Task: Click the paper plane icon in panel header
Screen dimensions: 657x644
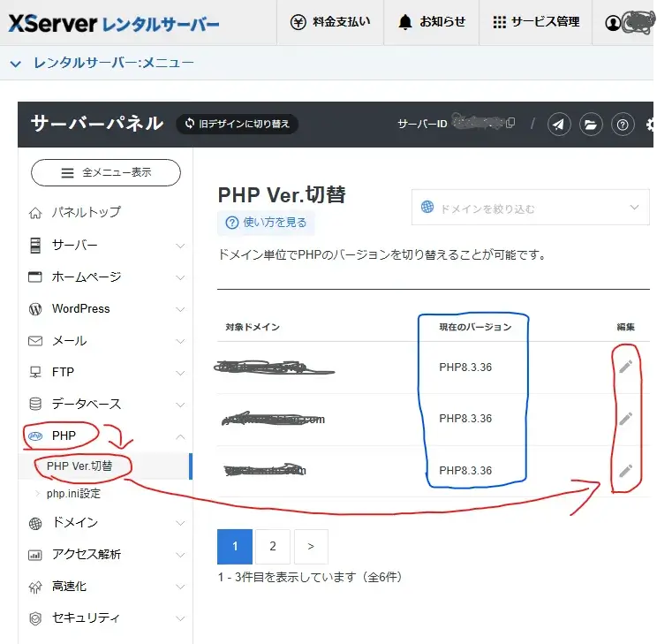Action: pos(558,124)
